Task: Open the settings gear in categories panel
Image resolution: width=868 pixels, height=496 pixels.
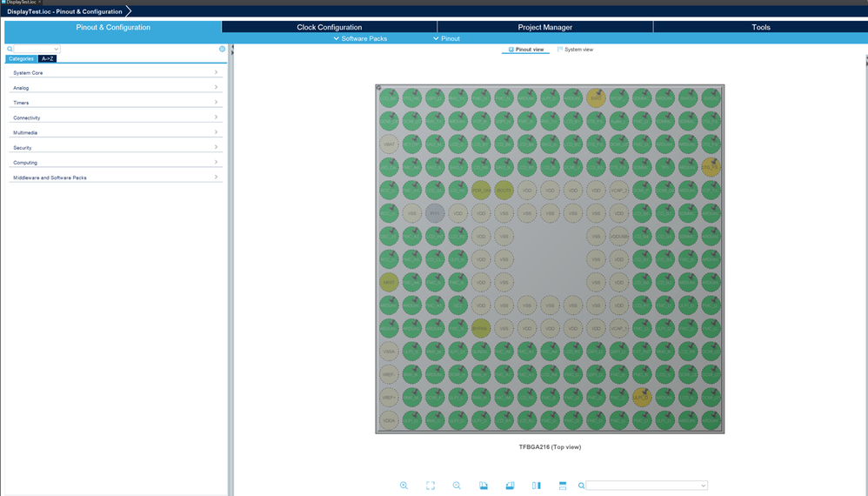Action: (222, 49)
